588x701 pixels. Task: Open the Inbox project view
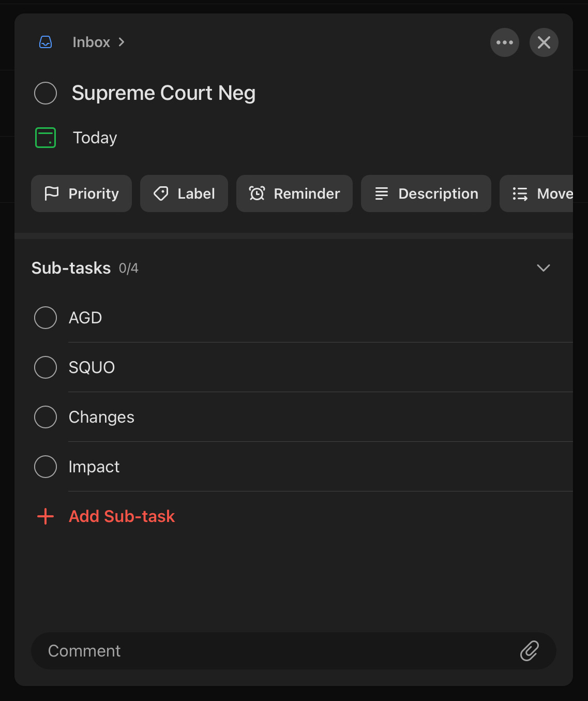[x=91, y=42]
